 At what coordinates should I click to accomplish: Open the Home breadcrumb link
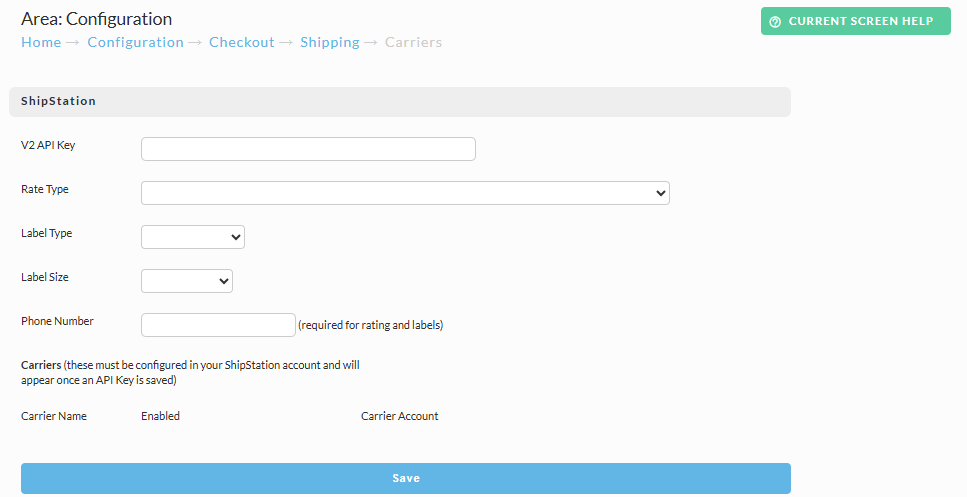[41, 43]
